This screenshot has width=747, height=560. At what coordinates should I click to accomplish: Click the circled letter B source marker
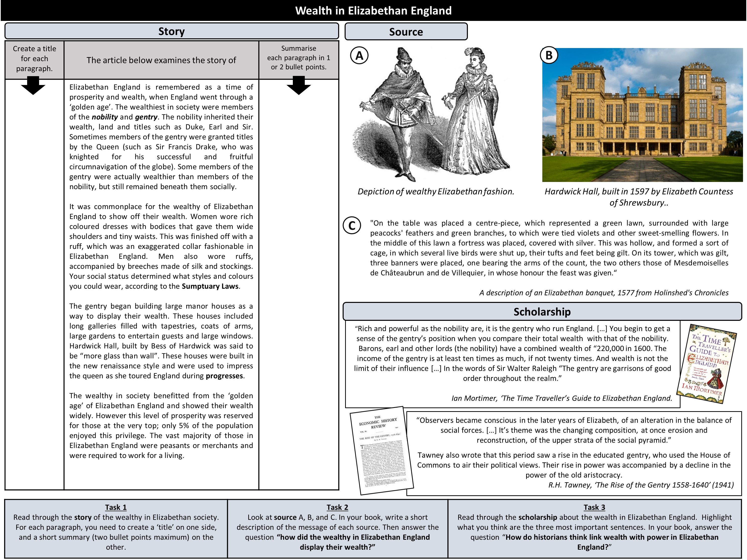(x=549, y=55)
